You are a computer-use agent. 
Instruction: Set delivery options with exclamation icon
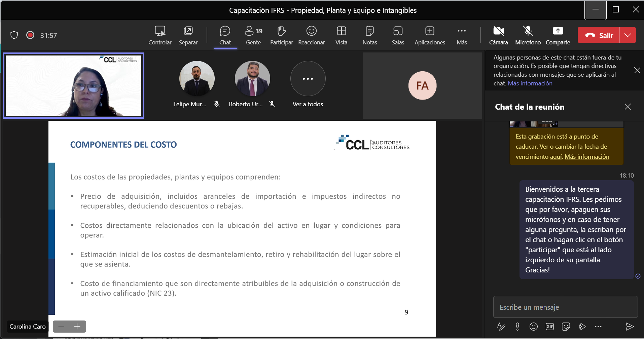pyautogui.click(x=517, y=327)
